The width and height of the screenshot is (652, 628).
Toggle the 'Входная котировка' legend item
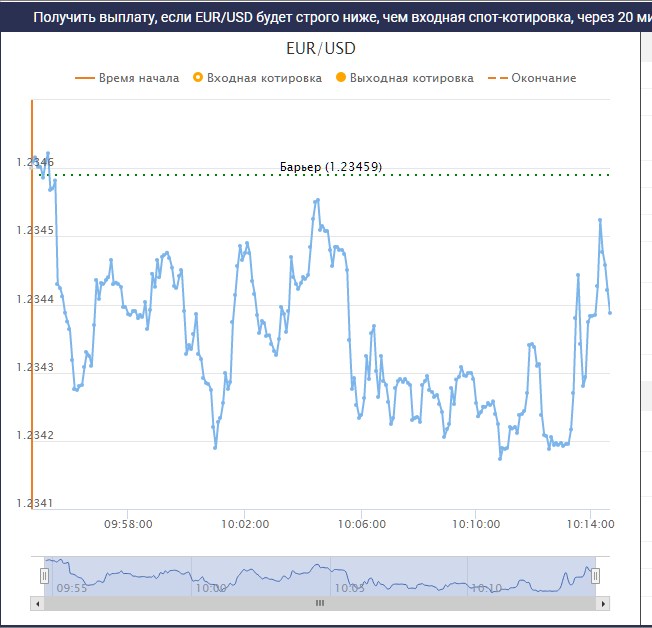pyautogui.click(x=257, y=78)
